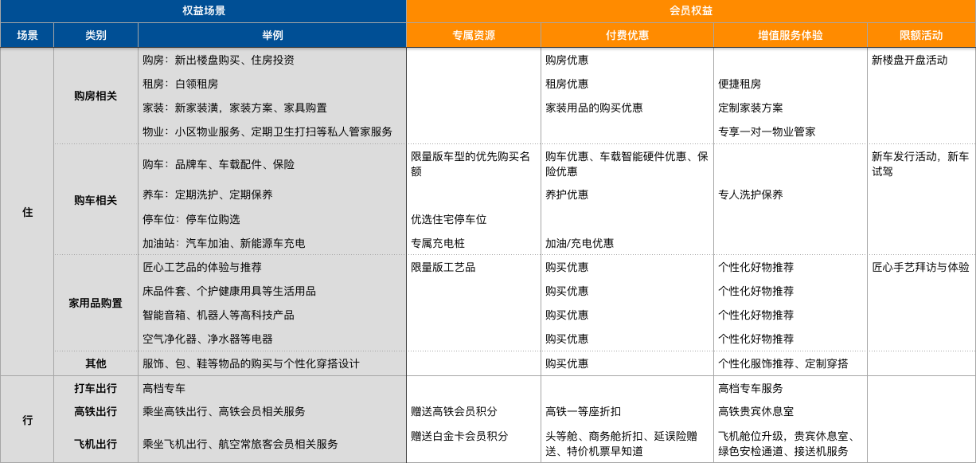Select the 场景 column header
This screenshot has width=980, height=463.
click(x=27, y=35)
